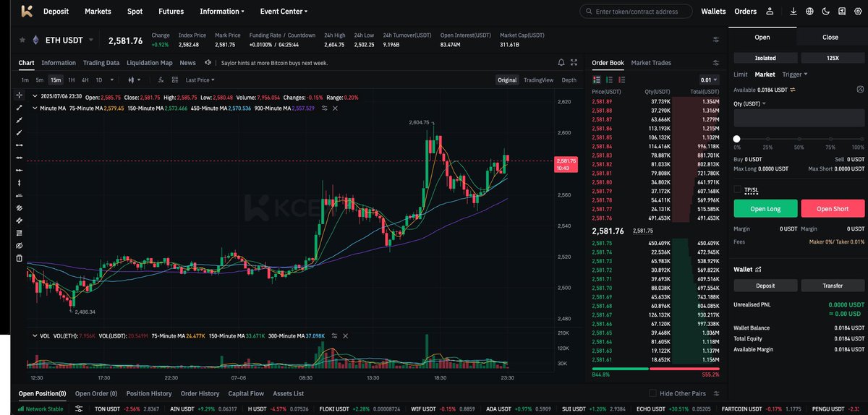
Task: Open the Order History tab
Action: 199,393
